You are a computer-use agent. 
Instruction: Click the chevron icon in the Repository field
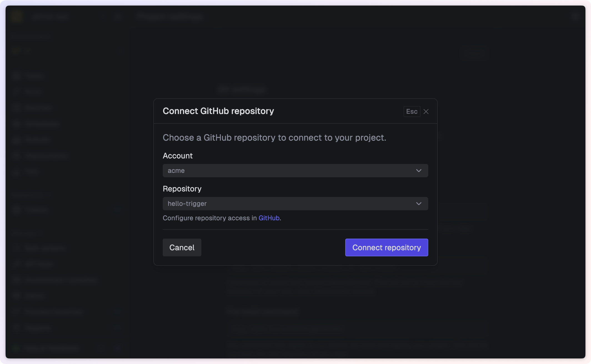tap(419, 203)
